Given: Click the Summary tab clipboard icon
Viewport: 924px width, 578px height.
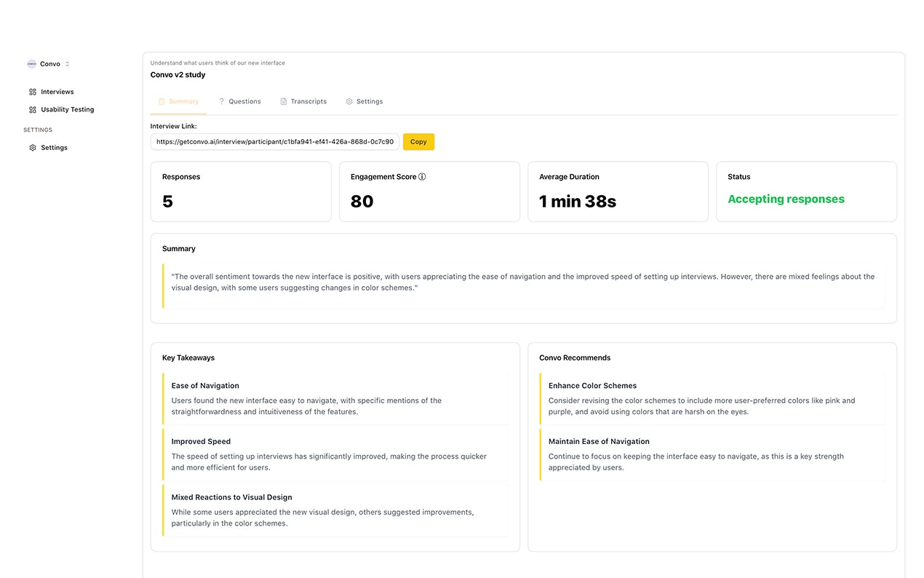Looking at the screenshot, I should coord(162,102).
